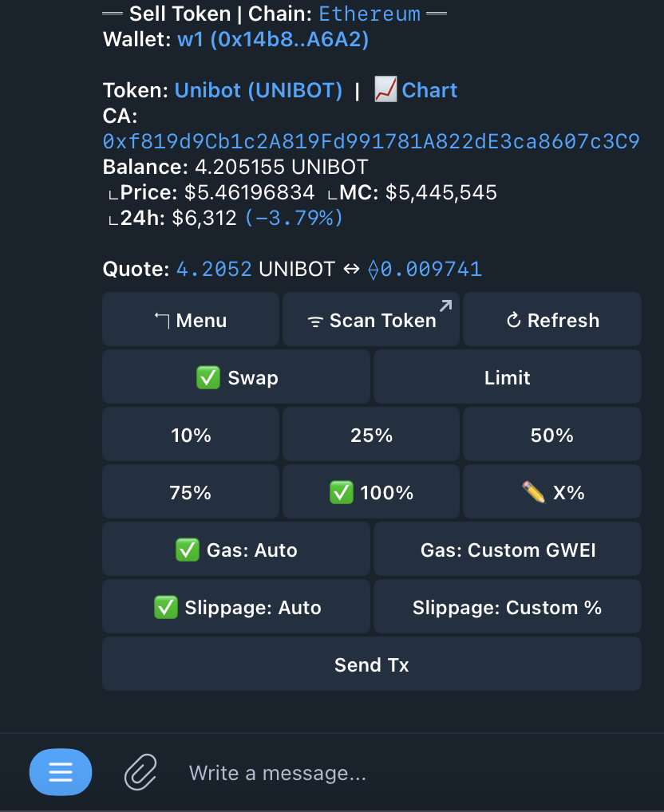Open Scan Token external link
664x812 pixels.
pos(371,320)
